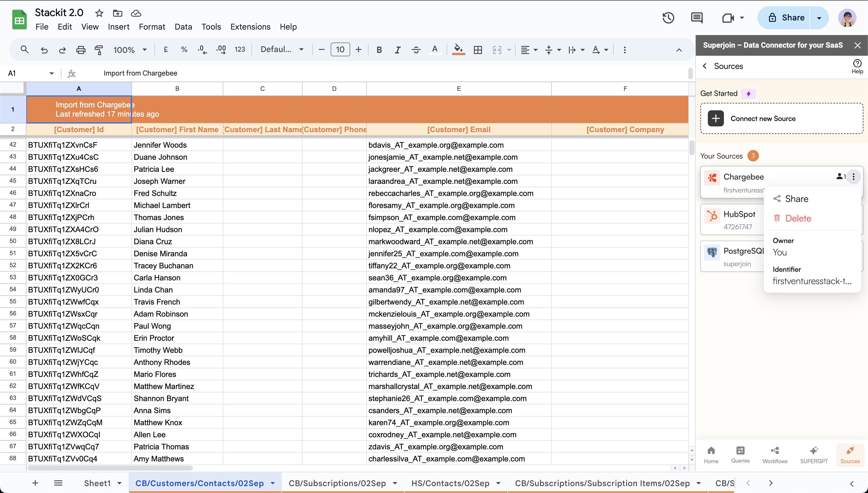This screenshot has height=493, width=868.
Task: Open the Data menu
Action: 183,27
